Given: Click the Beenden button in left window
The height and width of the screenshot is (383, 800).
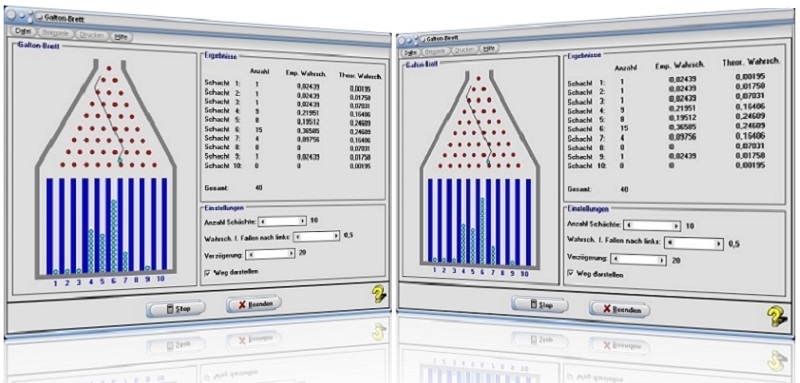Looking at the screenshot, I should [x=254, y=304].
